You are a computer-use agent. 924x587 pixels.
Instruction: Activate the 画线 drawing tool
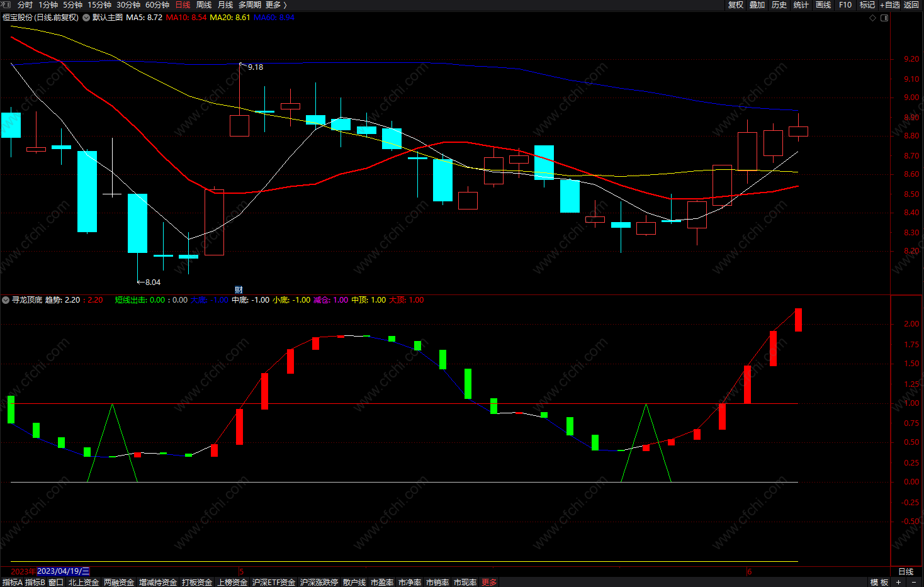click(823, 5)
